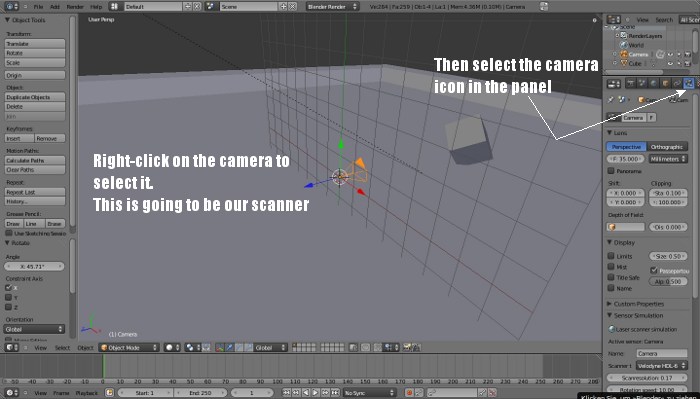Image resolution: width=700 pixels, height=399 pixels.
Task: Expand the Custom Properties panel
Action: click(x=638, y=304)
